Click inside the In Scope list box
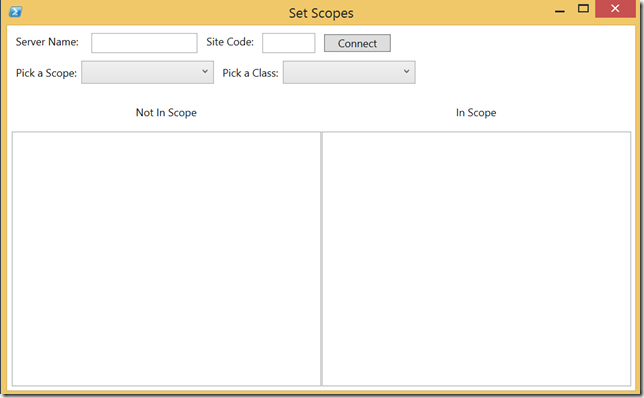644x398 pixels. click(476, 259)
